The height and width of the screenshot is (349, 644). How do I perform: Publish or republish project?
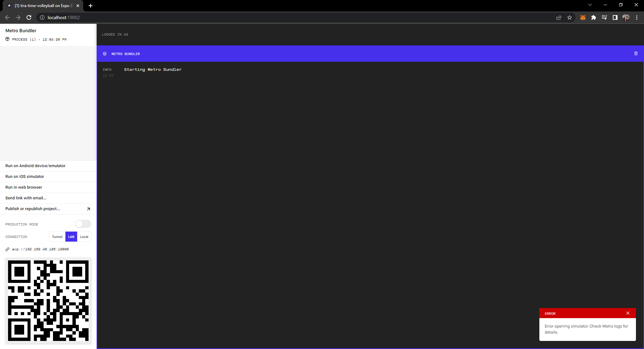tap(48, 209)
